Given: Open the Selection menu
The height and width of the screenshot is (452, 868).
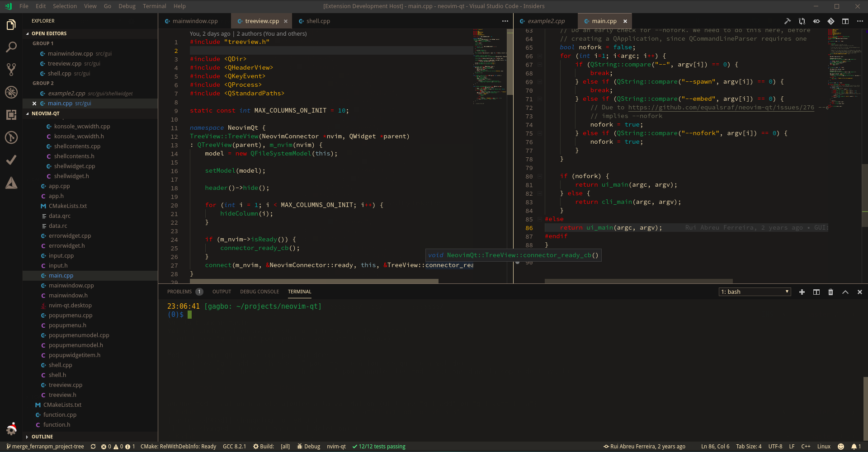Looking at the screenshot, I should click(65, 6).
